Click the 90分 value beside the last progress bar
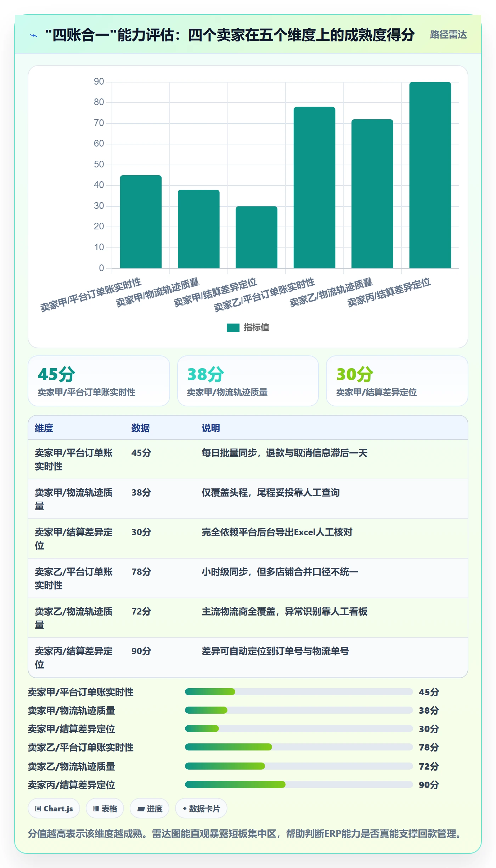 (429, 785)
